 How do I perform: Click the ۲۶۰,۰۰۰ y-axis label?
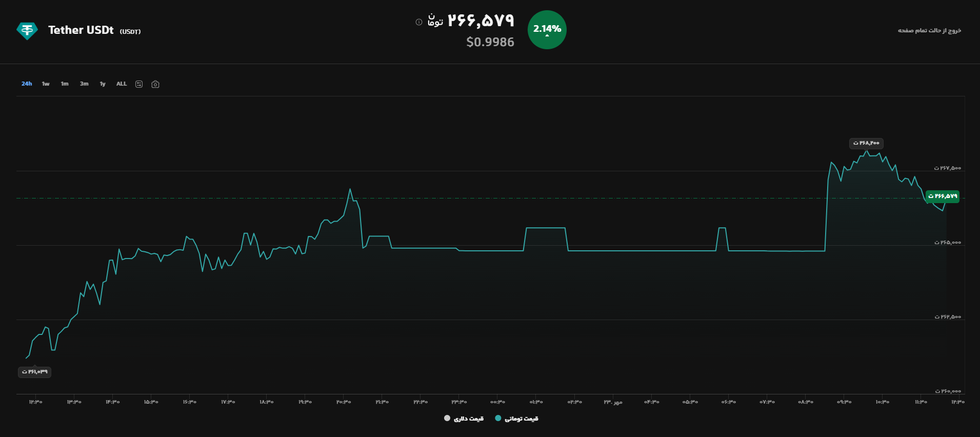tap(948, 391)
